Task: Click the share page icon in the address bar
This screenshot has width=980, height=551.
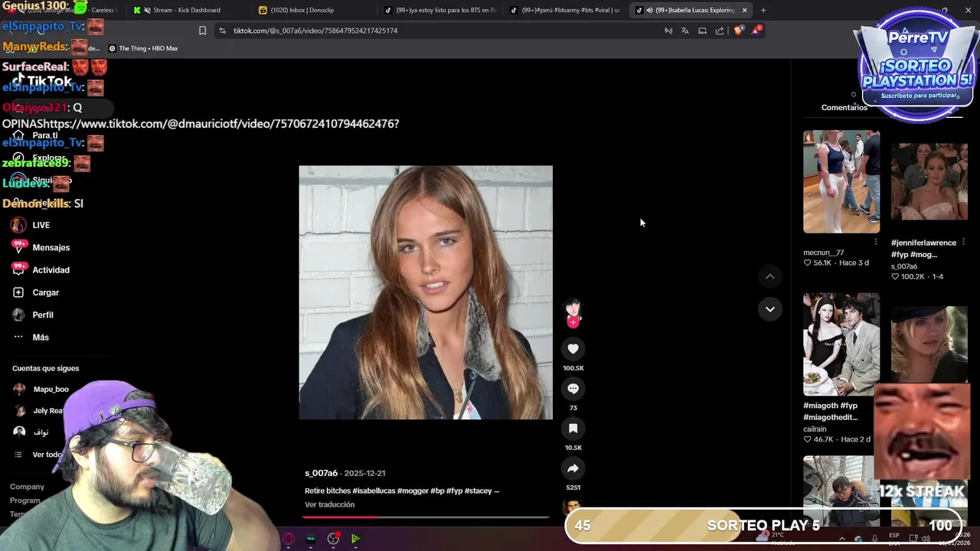Action: [720, 31]
